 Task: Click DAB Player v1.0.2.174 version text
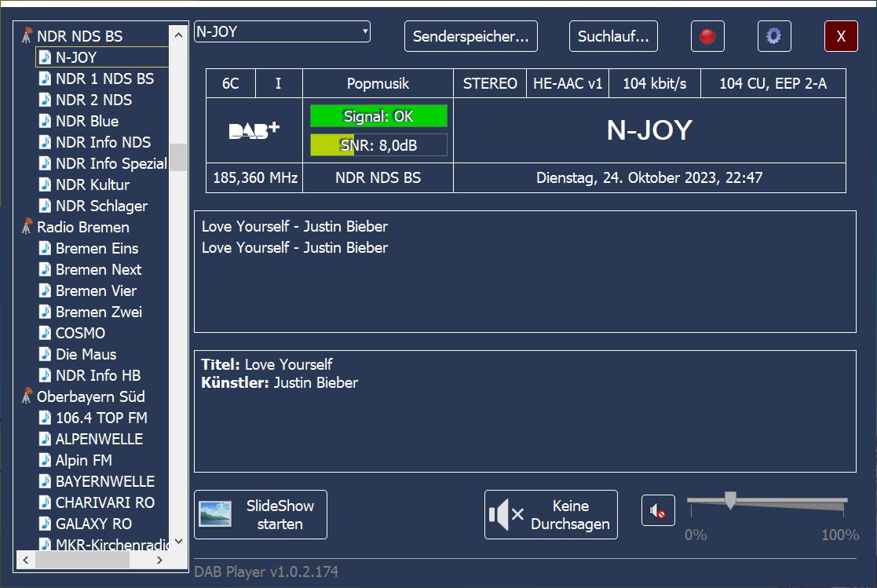coord(266,572)
